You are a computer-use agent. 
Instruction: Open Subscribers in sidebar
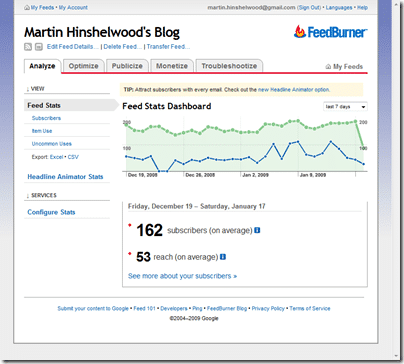(46, 118)
